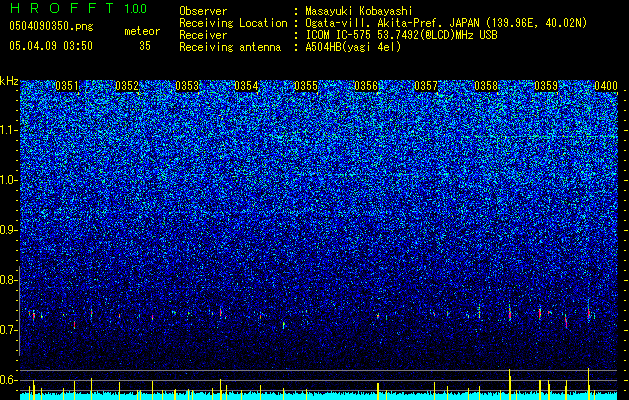Select the observer name Masayuki Kobayashi

click(x=359, y=11)
